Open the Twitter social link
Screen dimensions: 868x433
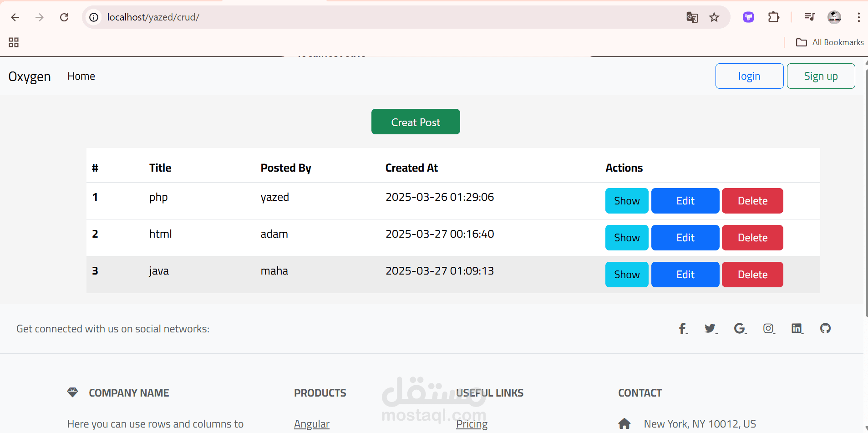click(711, 328)
